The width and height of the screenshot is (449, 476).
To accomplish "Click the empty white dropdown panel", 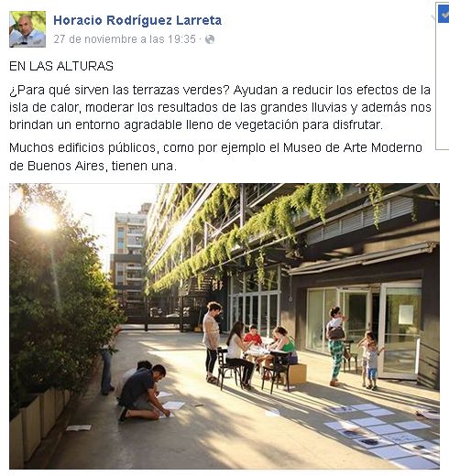I will tap(443, 86).
